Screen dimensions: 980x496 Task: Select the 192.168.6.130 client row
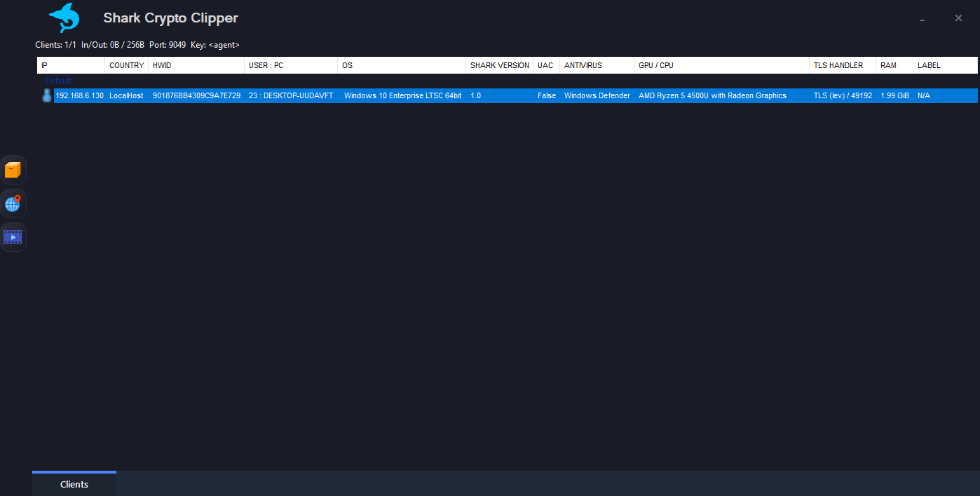pos(280,95)
